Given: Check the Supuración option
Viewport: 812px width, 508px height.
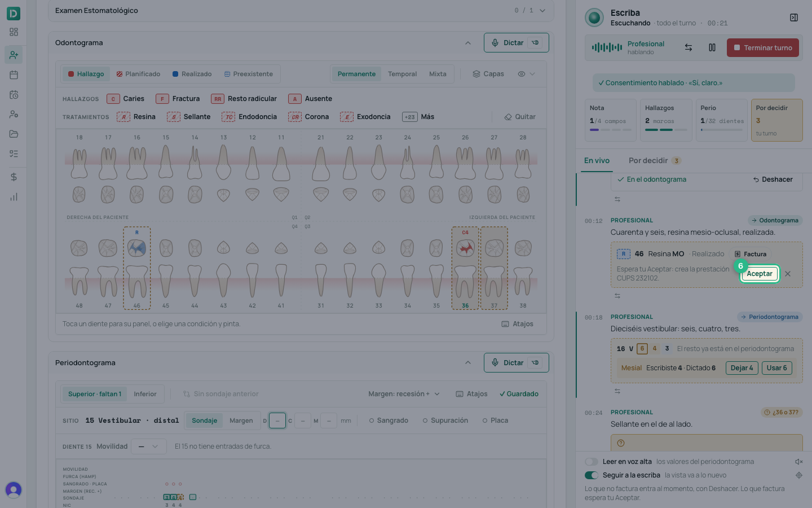Looking at the screenshot, I should tap(445, 421).
